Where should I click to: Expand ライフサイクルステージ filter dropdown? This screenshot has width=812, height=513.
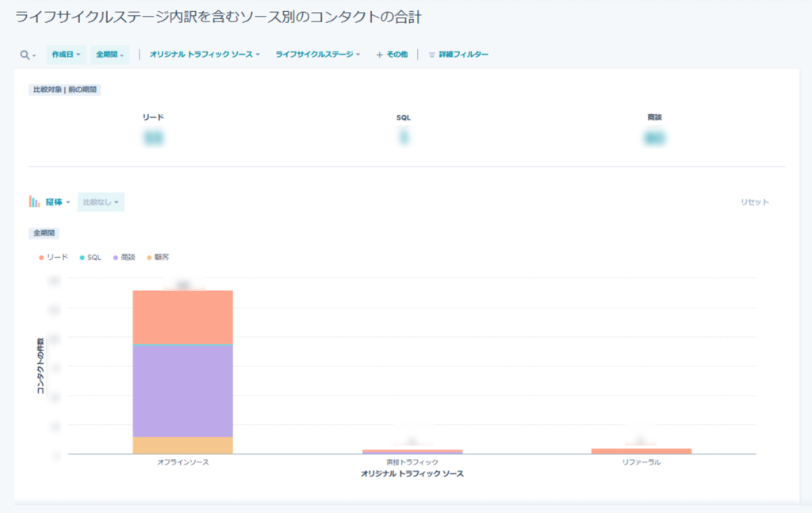tap(317, 55)
